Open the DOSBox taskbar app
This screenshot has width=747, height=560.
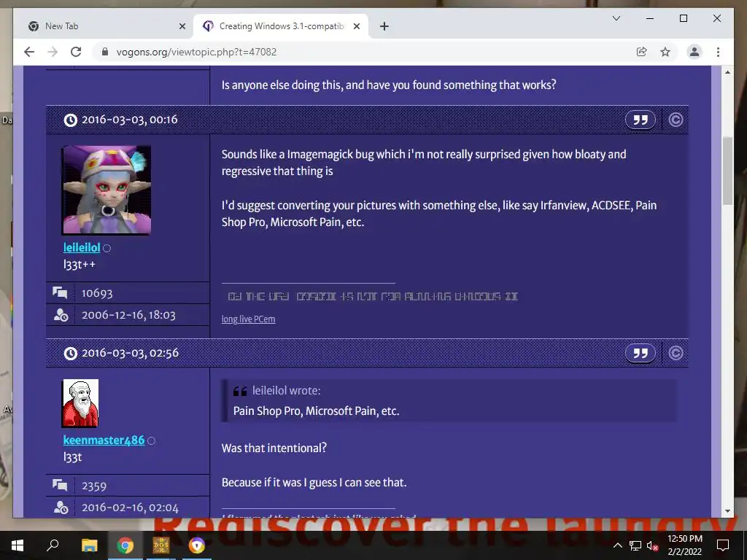tap(160, 545)
